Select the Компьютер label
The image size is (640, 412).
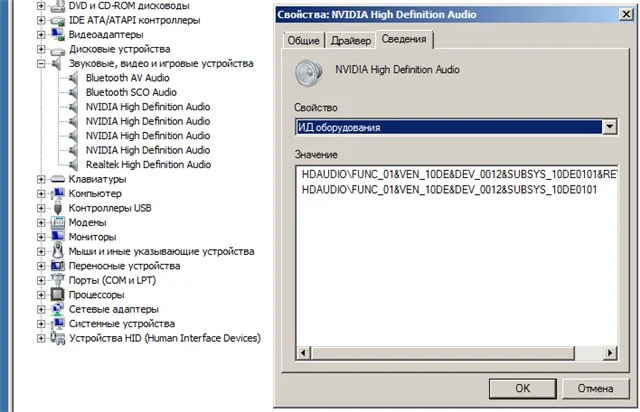click(95, 194)
